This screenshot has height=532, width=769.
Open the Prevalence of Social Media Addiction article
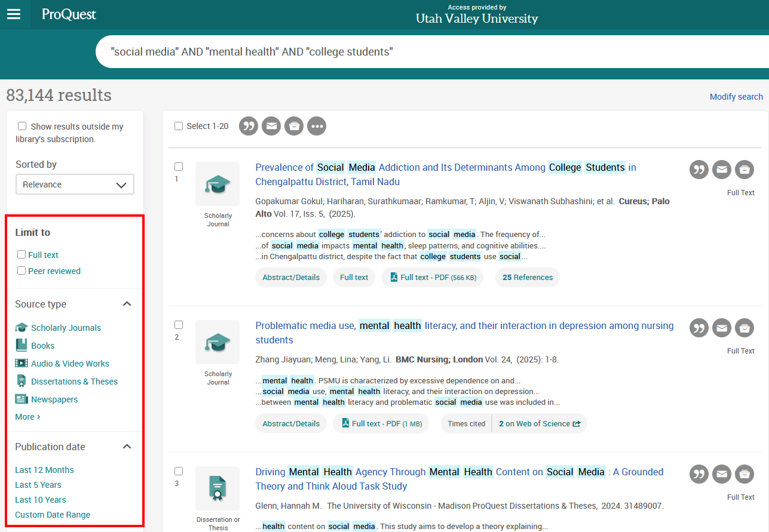(446, 174)
